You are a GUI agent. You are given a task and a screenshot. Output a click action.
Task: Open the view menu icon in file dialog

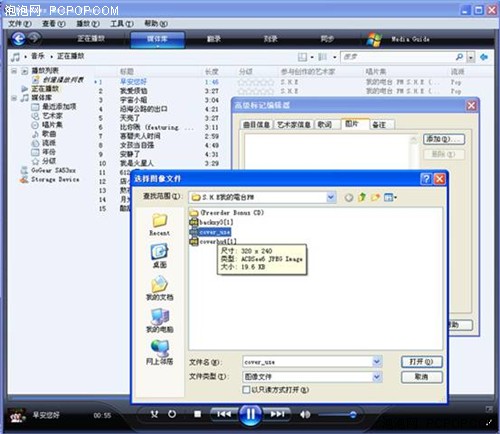coord(390,197)
